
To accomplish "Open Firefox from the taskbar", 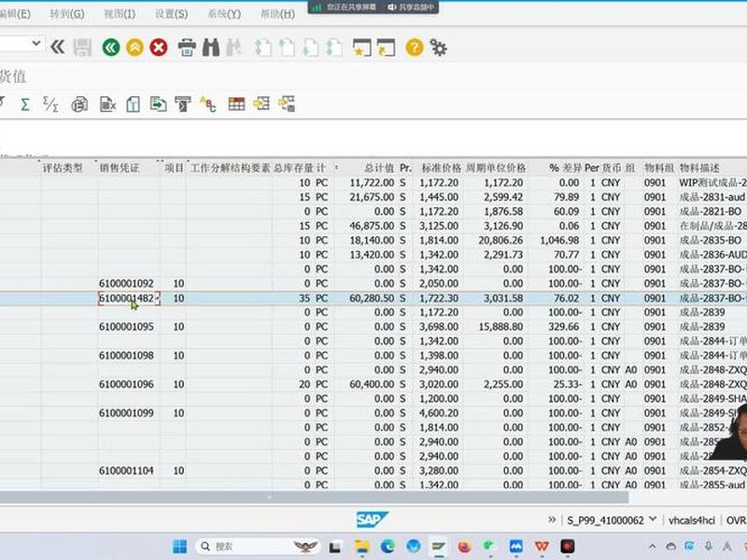I will coord(464,547).
